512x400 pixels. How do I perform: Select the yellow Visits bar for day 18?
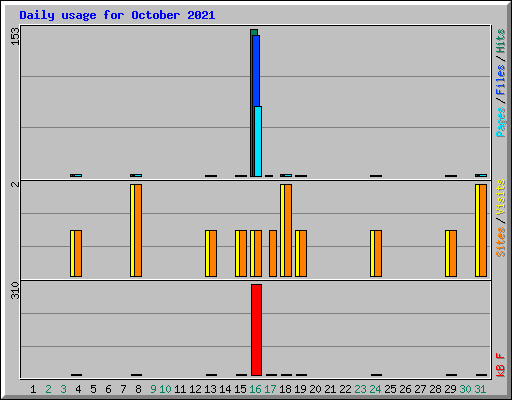[282, 230]
